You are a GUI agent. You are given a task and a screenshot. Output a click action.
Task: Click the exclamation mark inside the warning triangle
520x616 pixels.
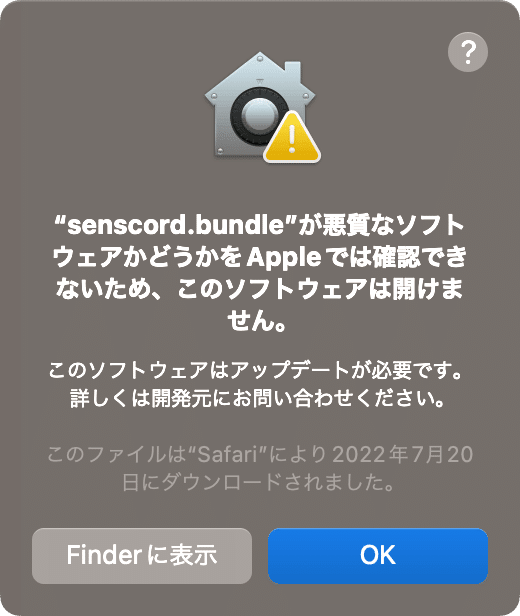click(x=292, y=139)
